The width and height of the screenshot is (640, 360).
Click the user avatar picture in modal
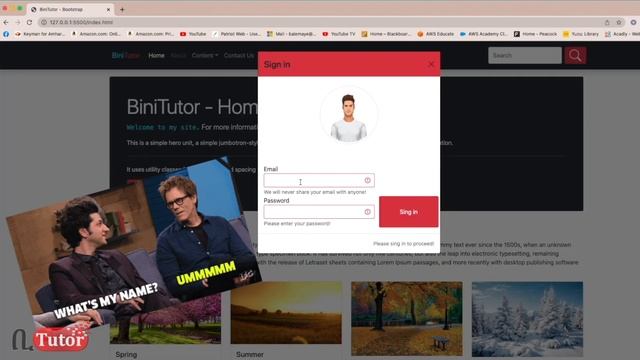click(349, 115)
